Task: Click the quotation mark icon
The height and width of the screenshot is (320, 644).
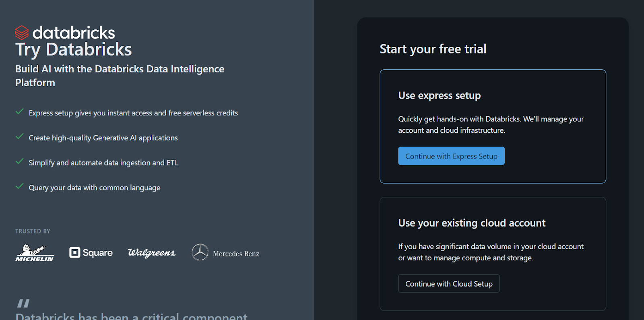Action: [x=23, y=303]
